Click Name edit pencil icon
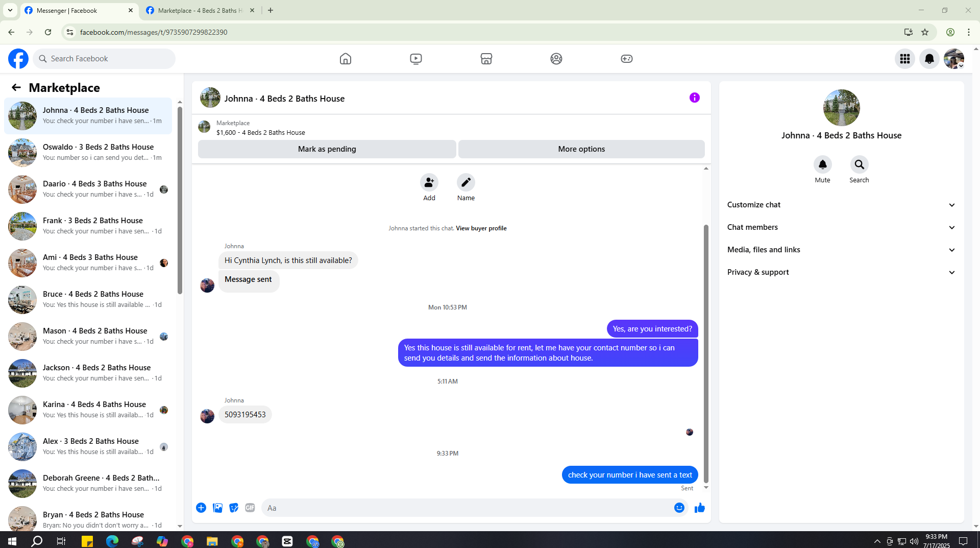 pyautogui.click(x=466, y=182)
